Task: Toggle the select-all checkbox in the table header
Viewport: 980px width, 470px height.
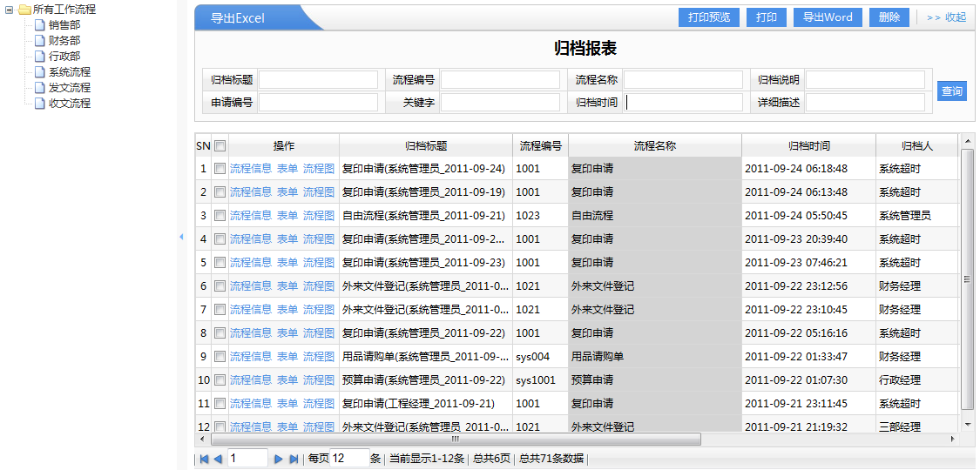Action: coord(220,146)
